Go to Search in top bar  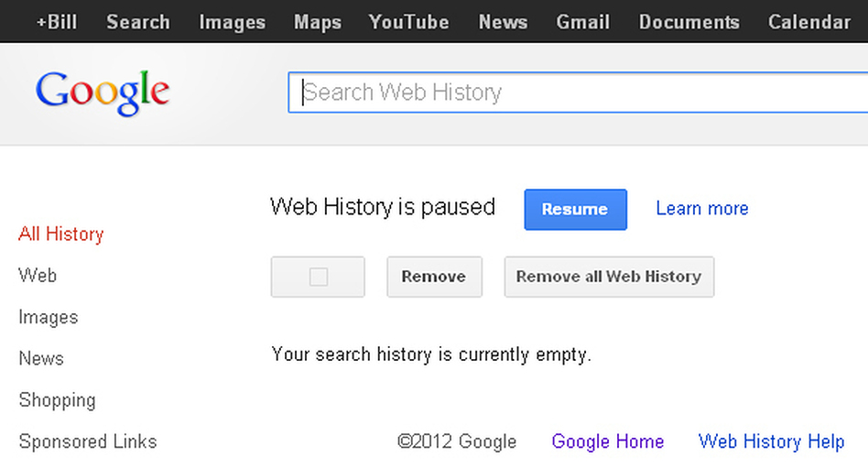tap(138, 22)
